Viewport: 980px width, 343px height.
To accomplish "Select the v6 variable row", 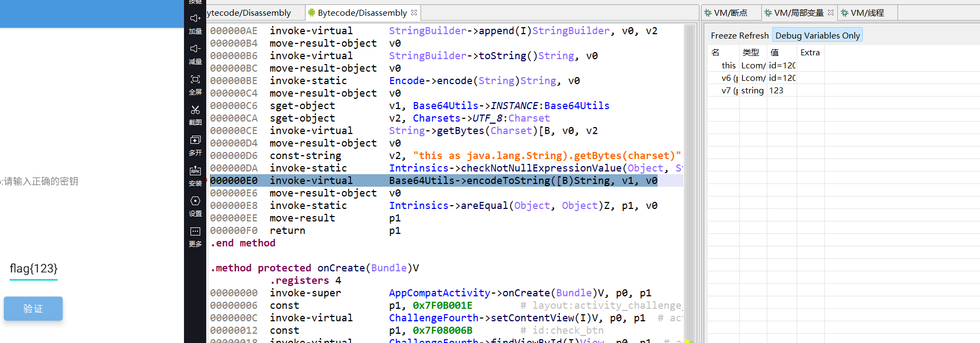I will (x=766, y=78).
